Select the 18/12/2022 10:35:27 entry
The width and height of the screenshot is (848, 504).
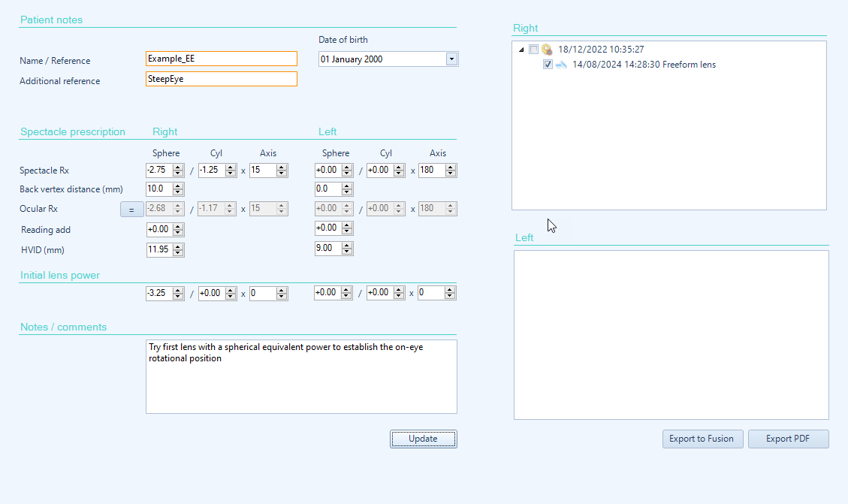600,50
